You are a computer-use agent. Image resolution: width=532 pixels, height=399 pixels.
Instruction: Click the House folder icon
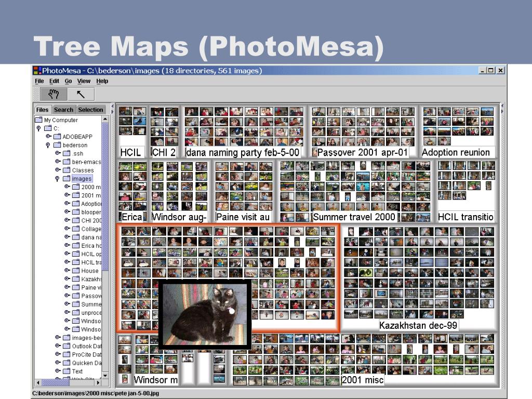coord(76,270)
